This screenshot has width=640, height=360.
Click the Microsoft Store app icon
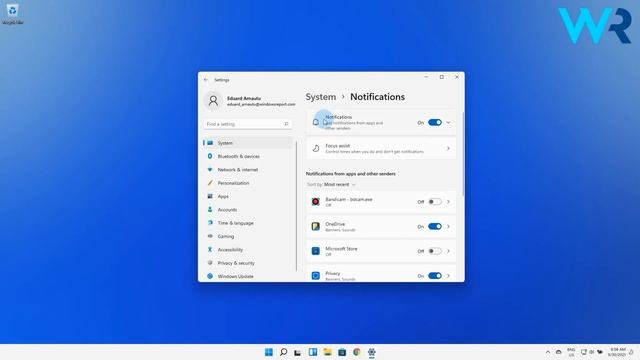pos(316,251)
